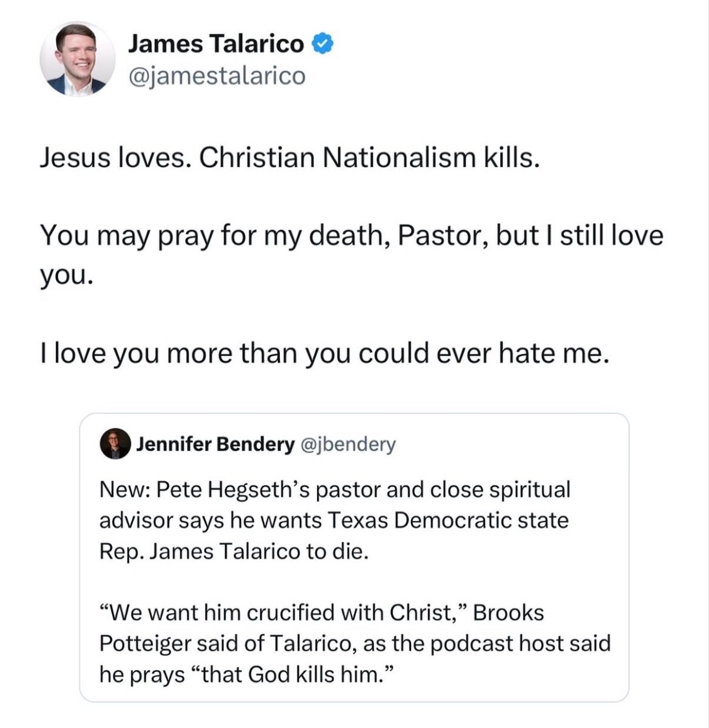Open the Jennifer Bendery name link
This screenshot has width=709, height=728.
[x=215, y=445]
